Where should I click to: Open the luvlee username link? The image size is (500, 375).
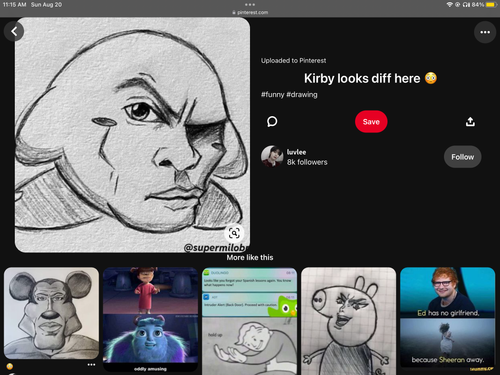pos(297,152)
